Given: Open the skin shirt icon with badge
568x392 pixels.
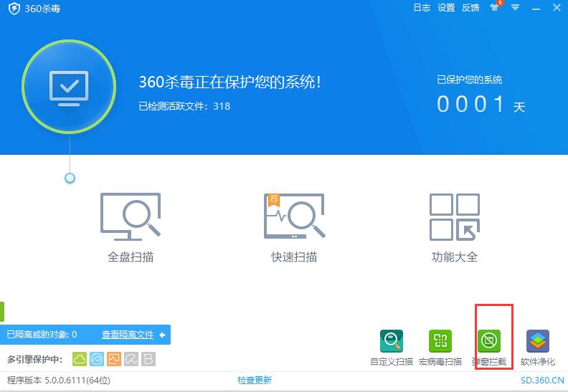Looking at the screenshot, I should pos(495,6).
